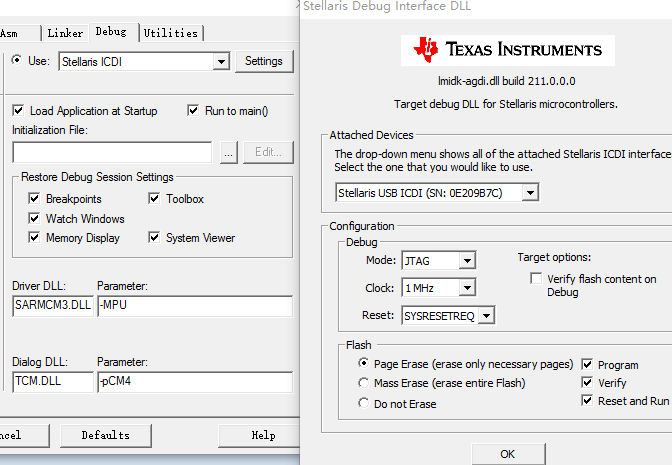Click the Help button
Image resolution: width=672 pixels, height=465 pixels.
click(x=260, y=436)
